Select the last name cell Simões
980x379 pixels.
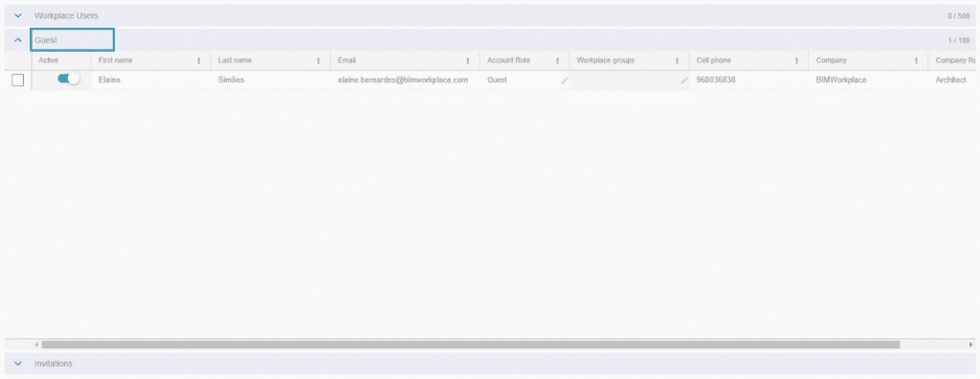point(231,80)
